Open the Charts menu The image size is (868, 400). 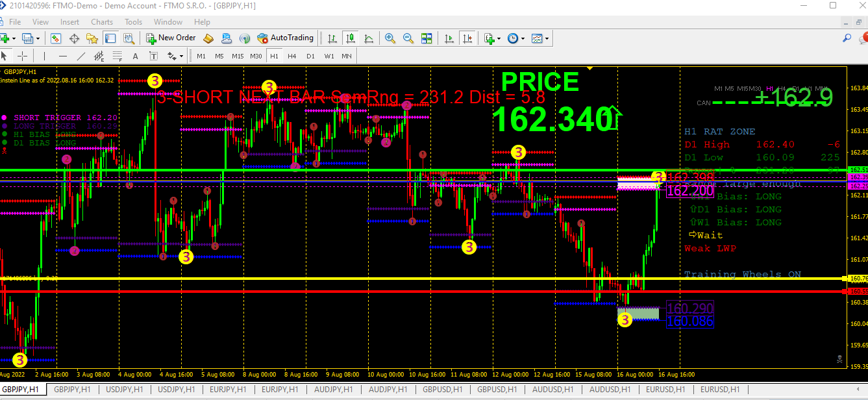coord(102,21)
